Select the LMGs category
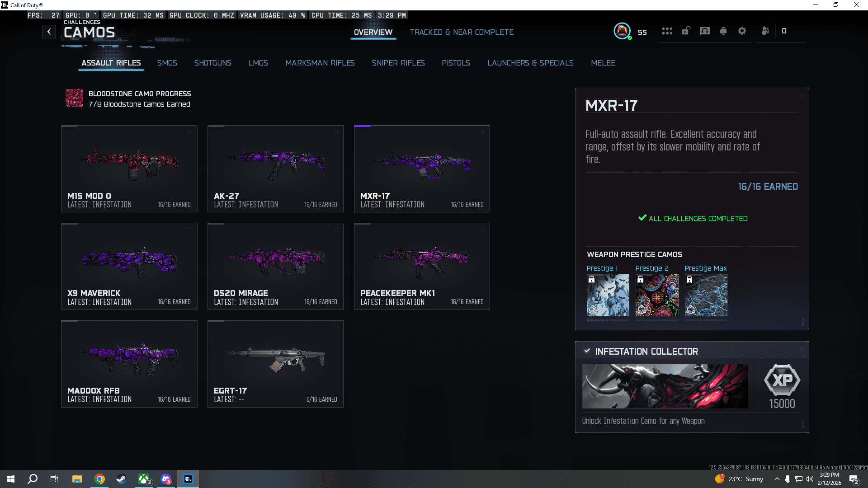Viewport: 868px width, 488px height. point(258,63)
